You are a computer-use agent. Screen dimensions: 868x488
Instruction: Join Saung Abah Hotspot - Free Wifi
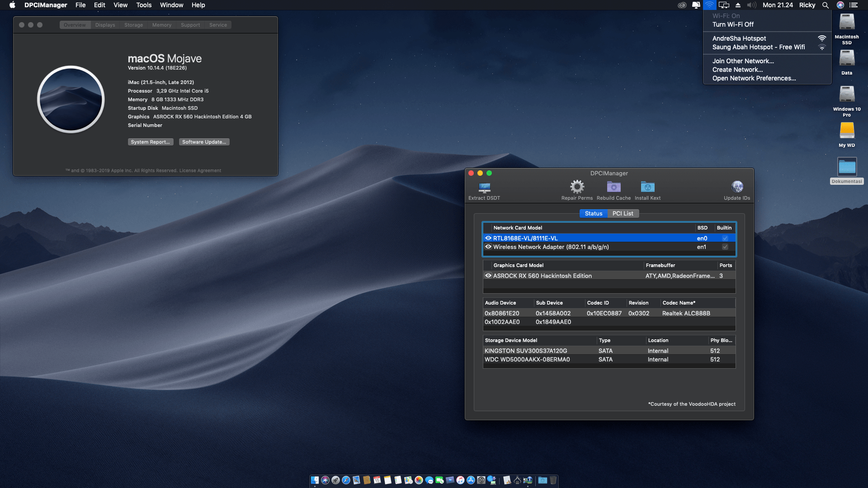tap(767, 47)
